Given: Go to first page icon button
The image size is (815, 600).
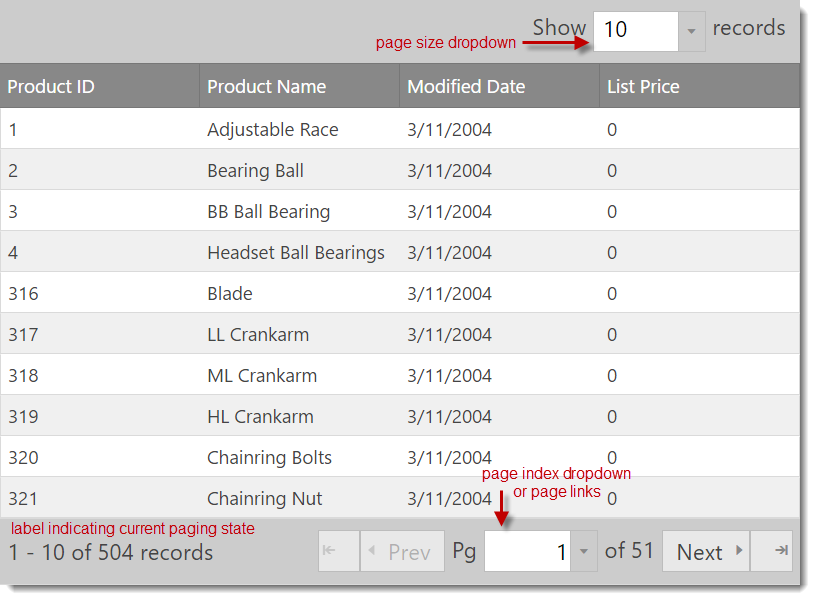Looking at the screenshot, I should coord(339,552).
